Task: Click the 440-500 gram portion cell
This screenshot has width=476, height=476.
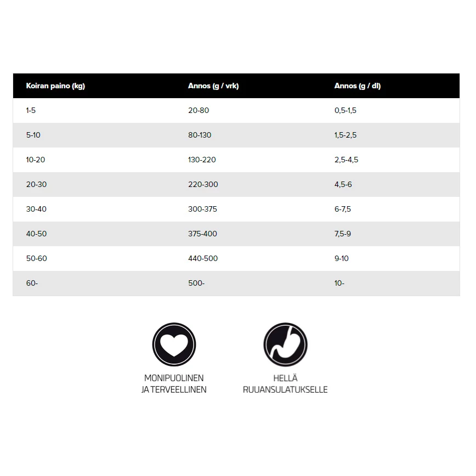Action: (x=203, y=259)
